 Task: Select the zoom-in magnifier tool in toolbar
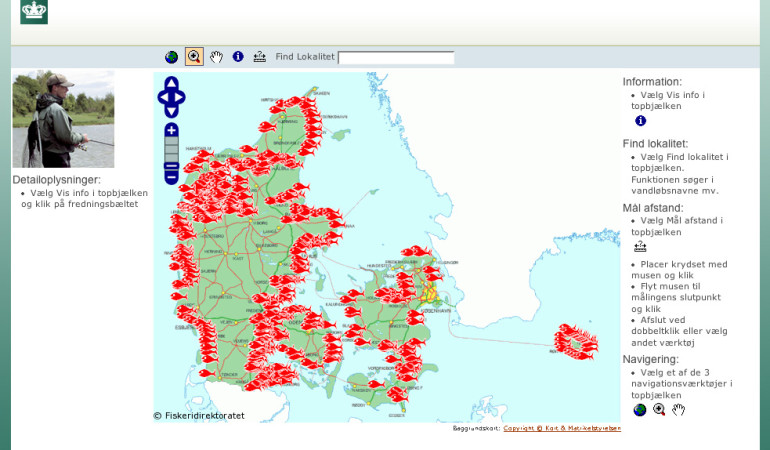tap(194, 57)
